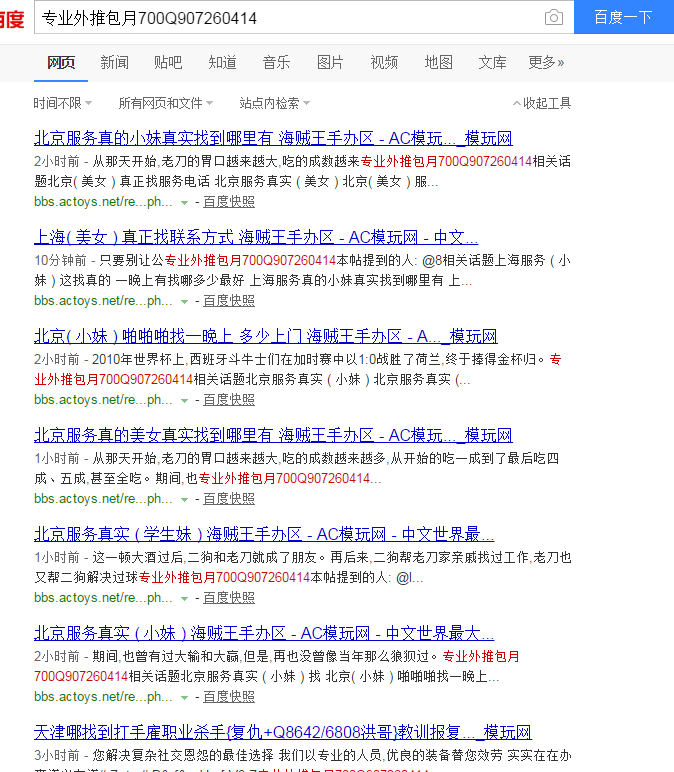Expand URL arrow under 学生妹 result
Viewport: 674px width, 772px height.
point(184,599)
